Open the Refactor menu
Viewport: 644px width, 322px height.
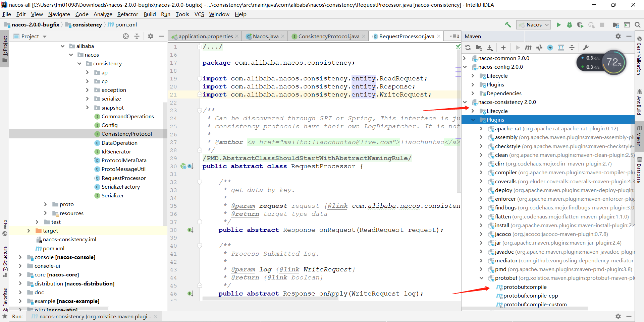click(127, 14)
